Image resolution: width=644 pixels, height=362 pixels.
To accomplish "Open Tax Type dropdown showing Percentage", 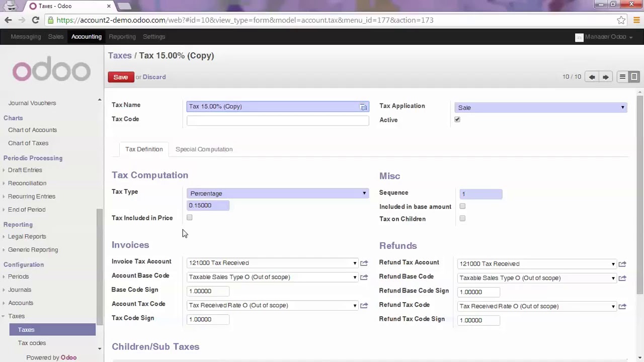I will pyautogui.click(x=278, y=194).
